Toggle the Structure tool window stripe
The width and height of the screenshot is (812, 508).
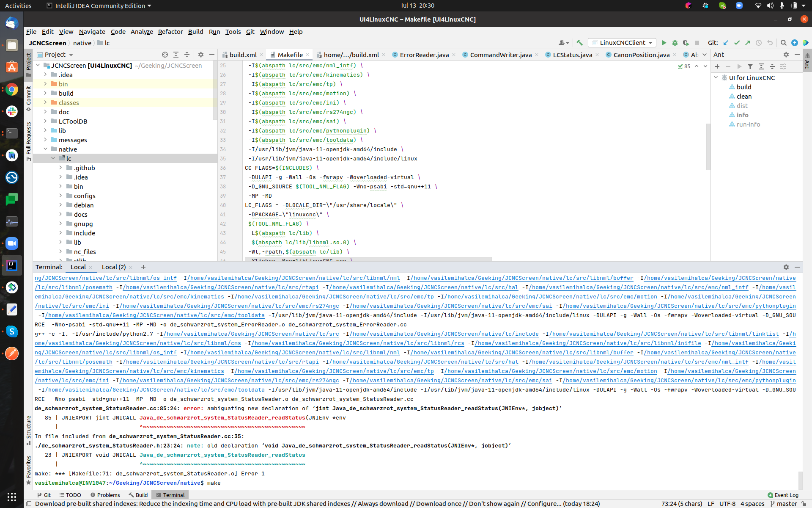pos(28,430)
